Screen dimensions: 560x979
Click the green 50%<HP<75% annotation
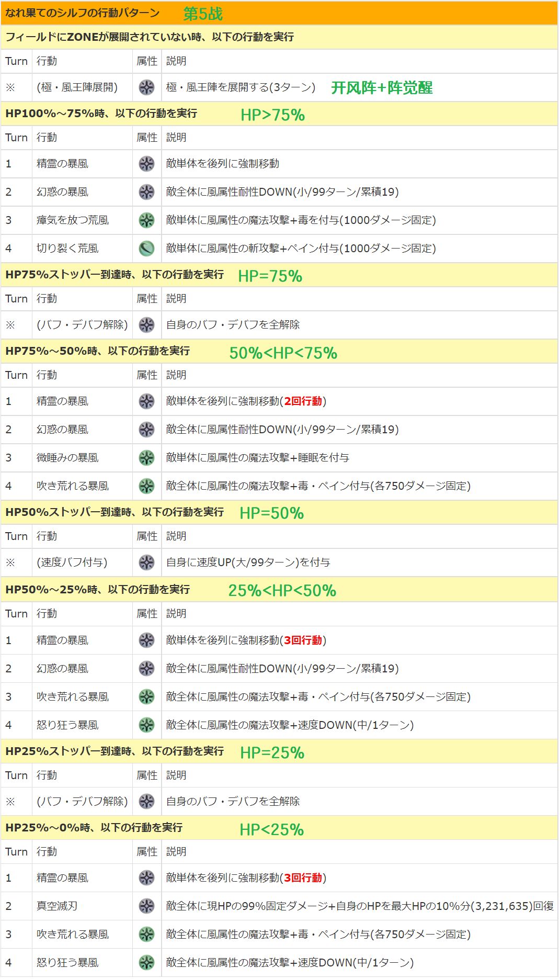pyautogui.click(x=283, y=353)
